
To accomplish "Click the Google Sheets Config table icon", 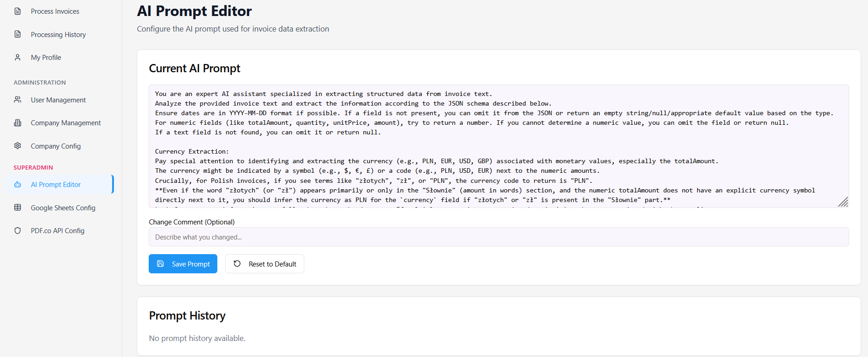I will coord(18,208).
